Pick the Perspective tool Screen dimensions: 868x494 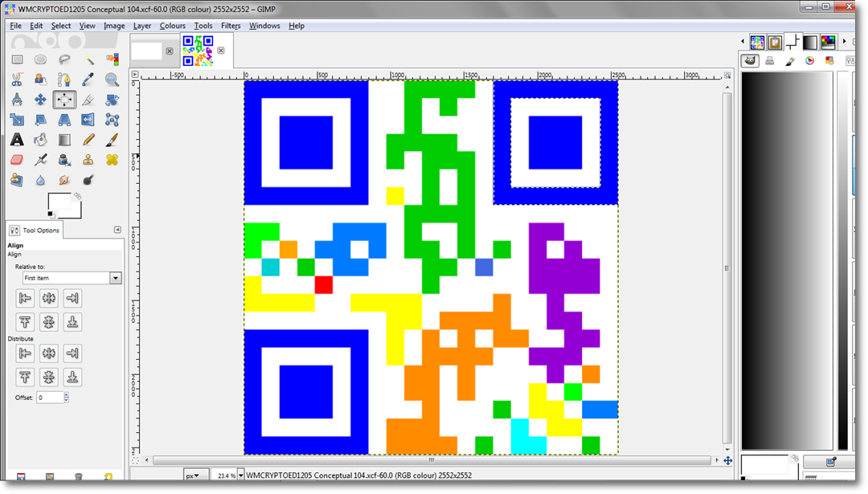(x=64, y=120)
